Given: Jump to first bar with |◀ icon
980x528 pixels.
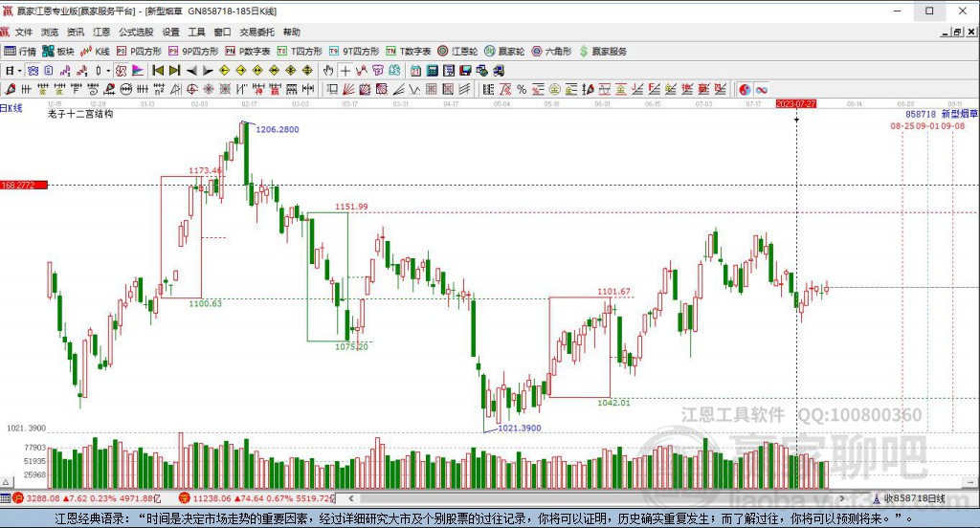Looking at the screenshot, I should point(158,71).
